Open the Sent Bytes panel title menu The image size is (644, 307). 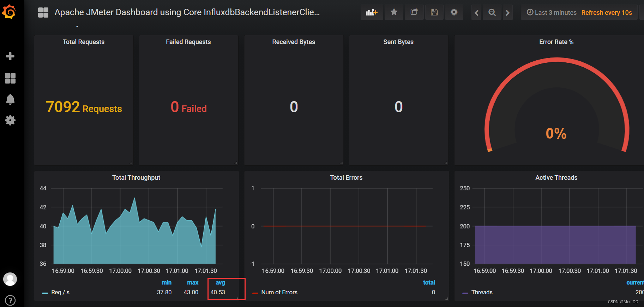398,42
